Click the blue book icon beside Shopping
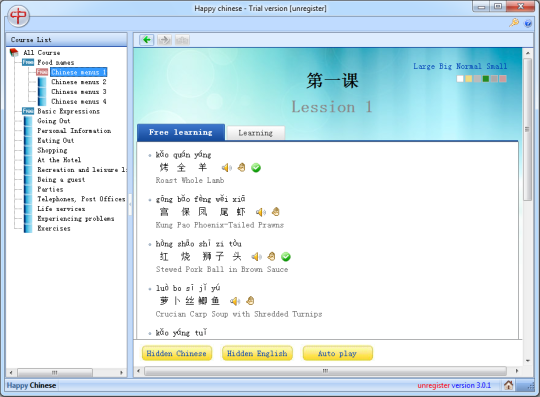 click(x=28, y=150)
